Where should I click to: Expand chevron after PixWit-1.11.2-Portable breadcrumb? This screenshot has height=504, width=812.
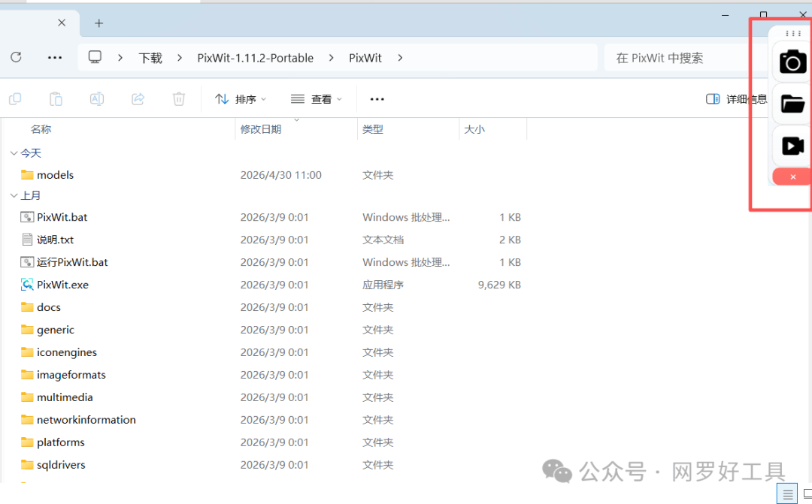pyautogui.click(x=332, y=57)
